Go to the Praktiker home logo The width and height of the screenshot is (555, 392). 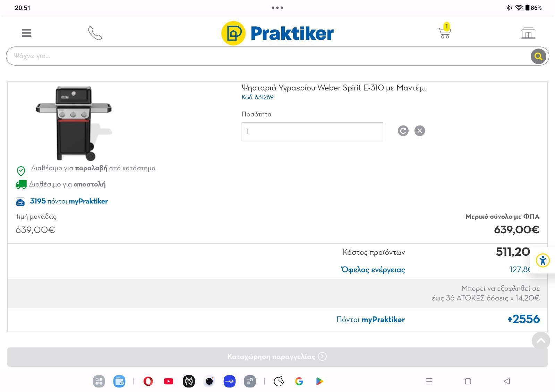point(277,33)
